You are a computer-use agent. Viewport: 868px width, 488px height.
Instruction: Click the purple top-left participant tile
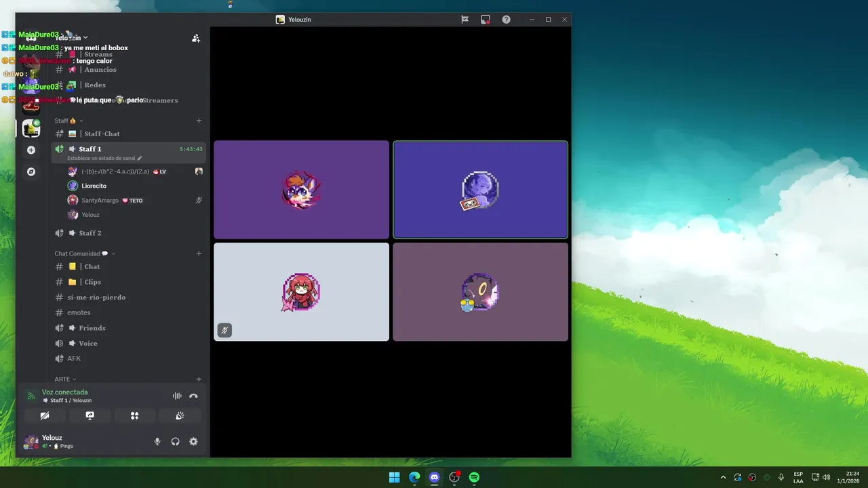[302, 190]
